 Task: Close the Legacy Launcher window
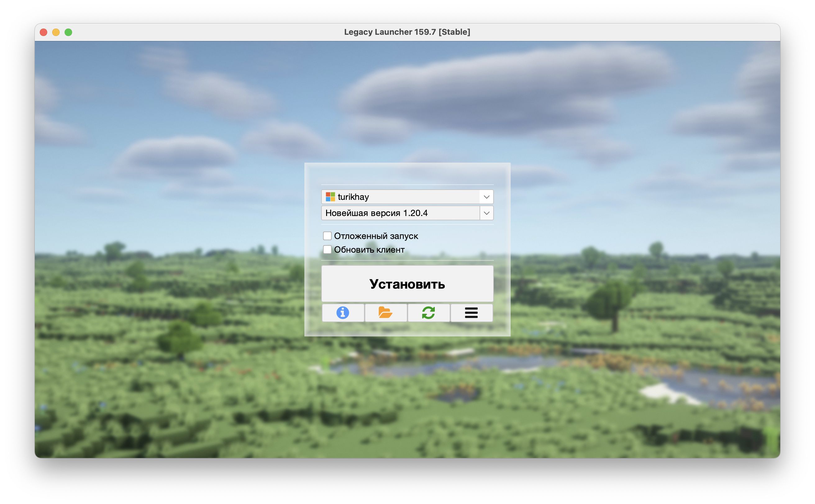click(43, 32)
